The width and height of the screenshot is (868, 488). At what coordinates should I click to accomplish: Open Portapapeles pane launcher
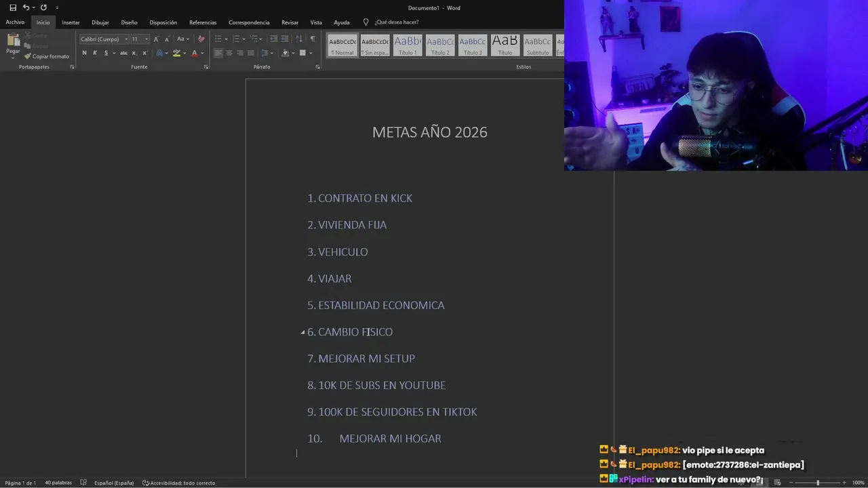[x=72, y=67]
